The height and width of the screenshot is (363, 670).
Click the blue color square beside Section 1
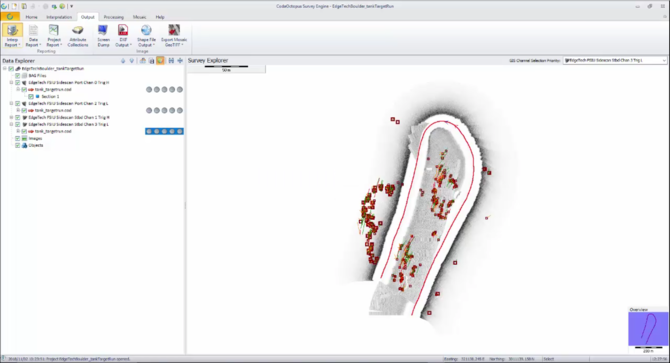point(38,97)
